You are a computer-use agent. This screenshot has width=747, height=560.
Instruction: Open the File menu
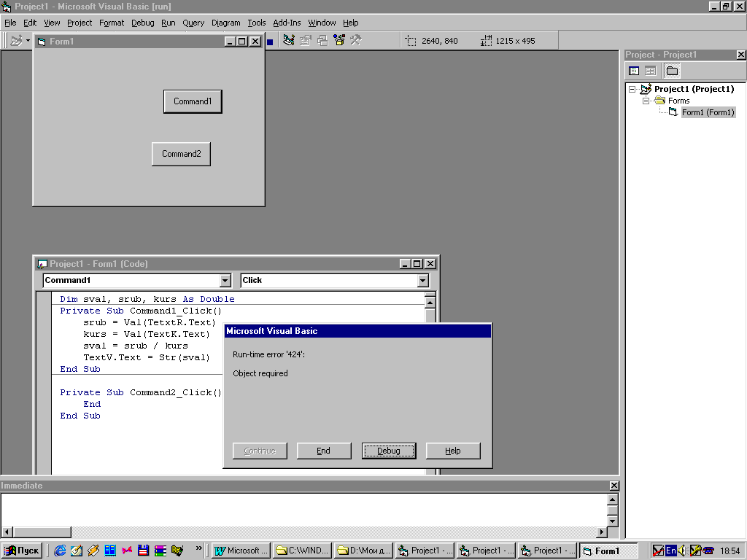(10, 23)
